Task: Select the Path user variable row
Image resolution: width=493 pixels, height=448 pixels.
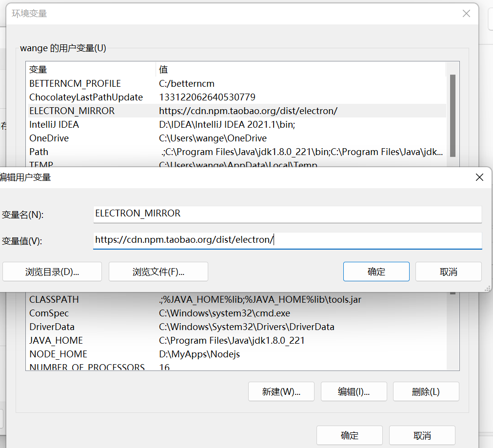Action: click(39, 152)
